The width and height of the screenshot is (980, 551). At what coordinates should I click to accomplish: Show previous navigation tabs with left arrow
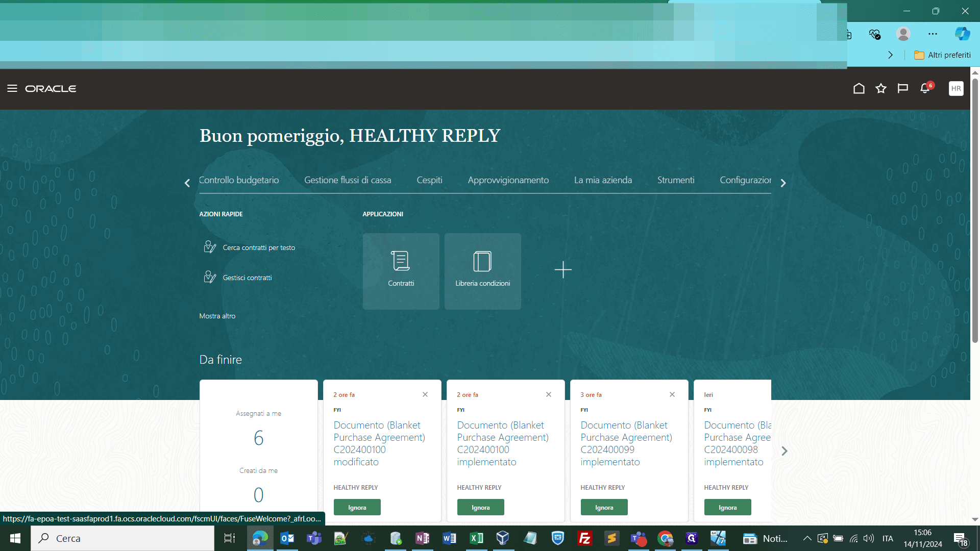tap(187, 183)
